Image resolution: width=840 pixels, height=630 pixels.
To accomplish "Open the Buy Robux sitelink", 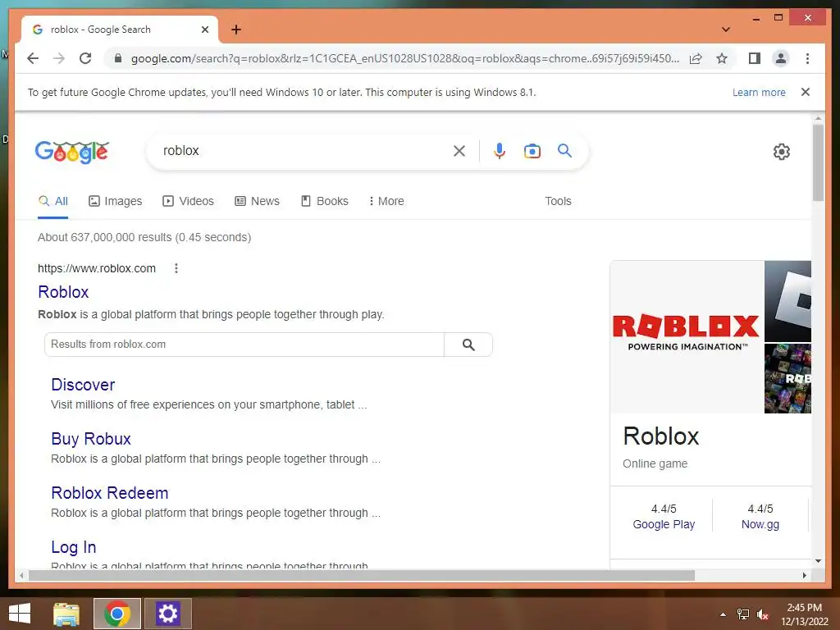I will click(91, 439).
